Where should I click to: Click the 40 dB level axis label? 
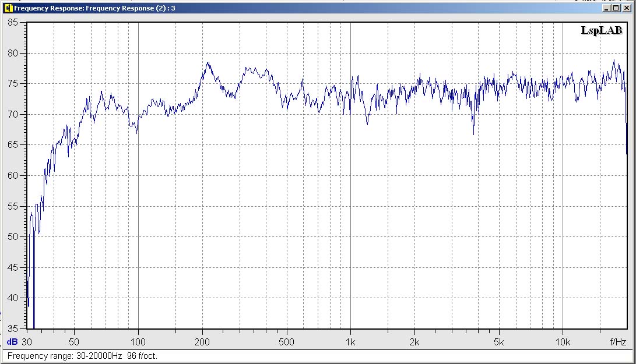(x=13, y=298)
